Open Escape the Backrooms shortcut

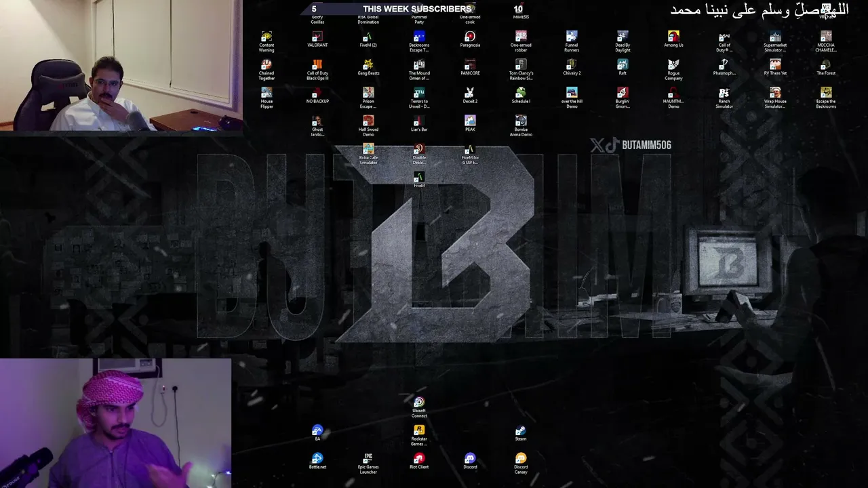826,98
